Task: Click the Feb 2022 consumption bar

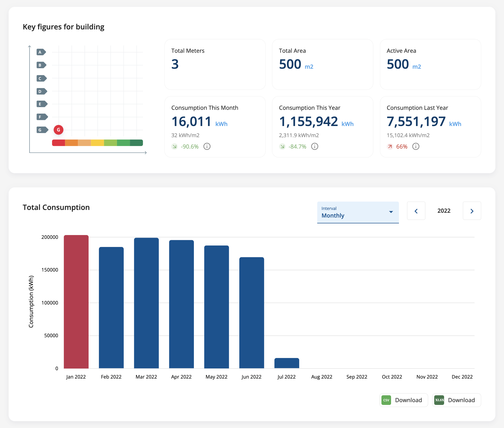Action: coord(111,308)
